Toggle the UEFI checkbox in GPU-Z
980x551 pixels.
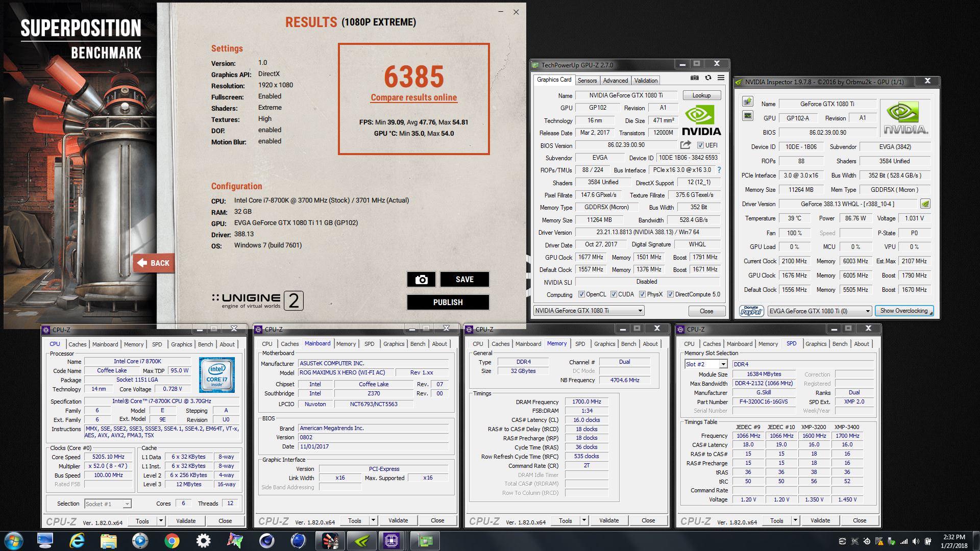pos(700,145)
